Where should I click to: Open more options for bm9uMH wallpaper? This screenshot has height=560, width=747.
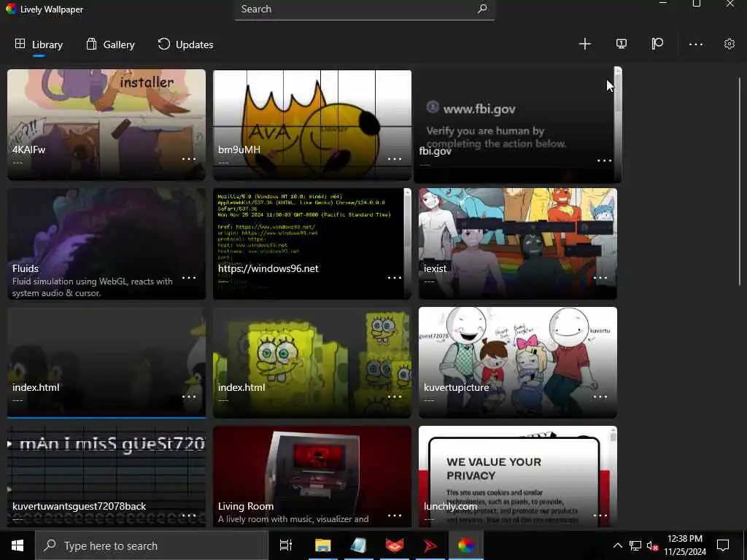pos(395,159)
